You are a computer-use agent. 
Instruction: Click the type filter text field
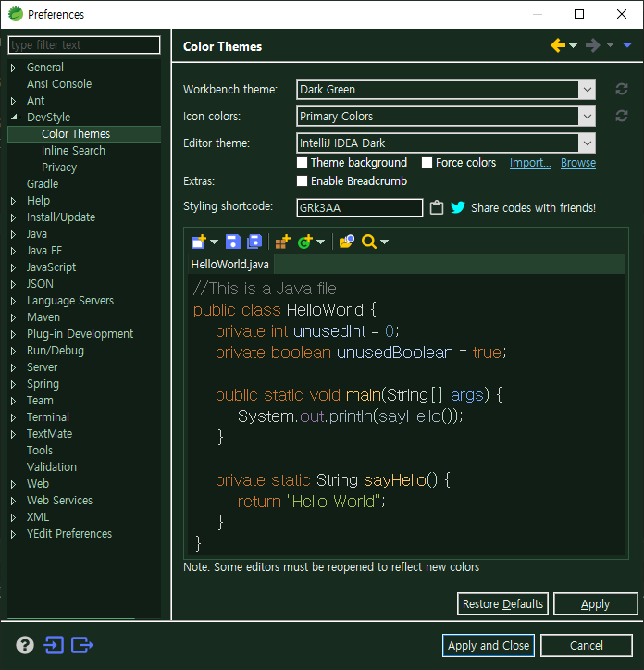tap(84, 44)
